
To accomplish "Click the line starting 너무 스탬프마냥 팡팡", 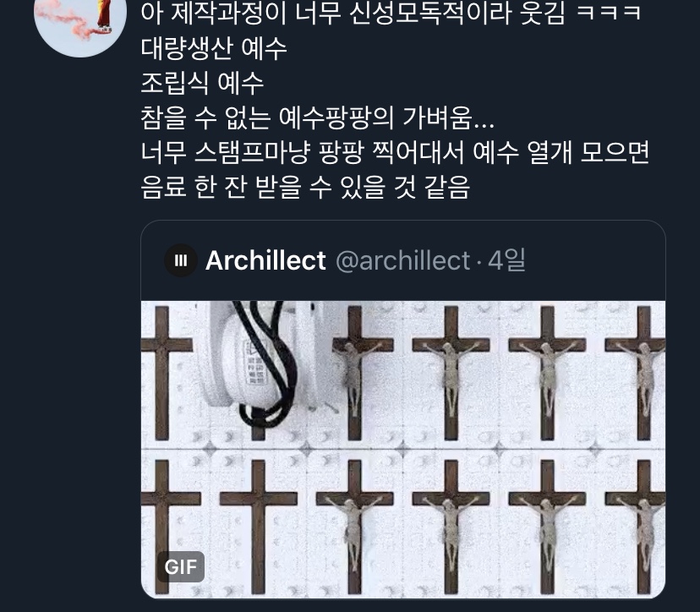I will point(395,153).
